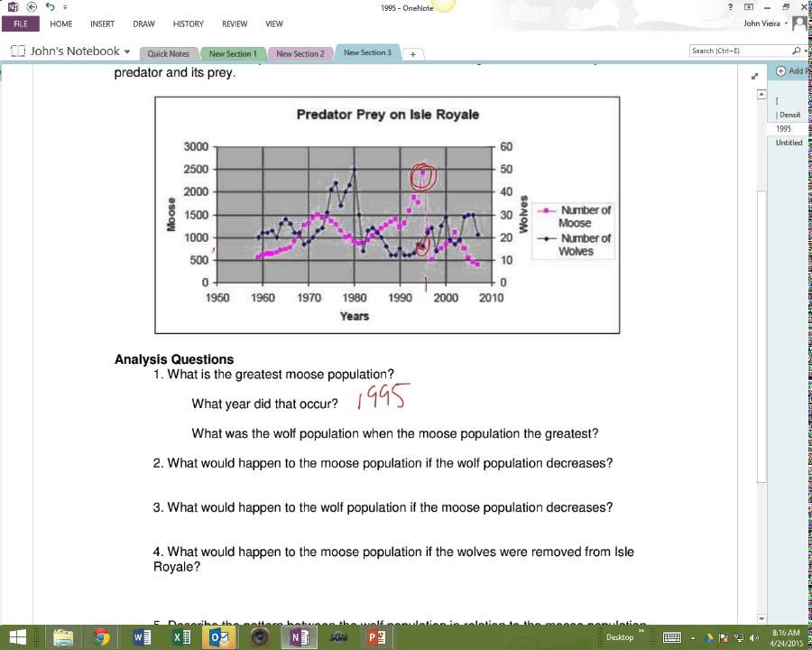
Task: Click the text 'What year did that occur?'
Action: pyautogui.click(x=264, y=404)
